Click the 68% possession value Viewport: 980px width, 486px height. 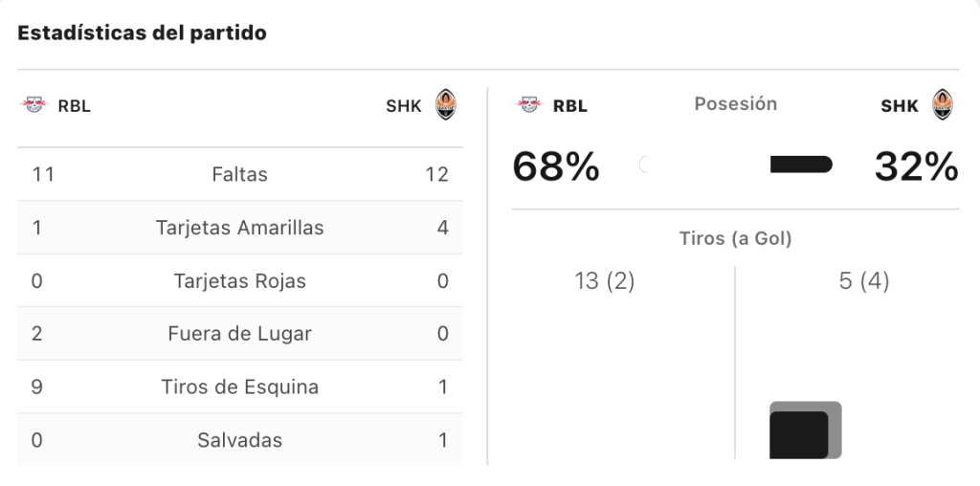[x=556, y=166]
